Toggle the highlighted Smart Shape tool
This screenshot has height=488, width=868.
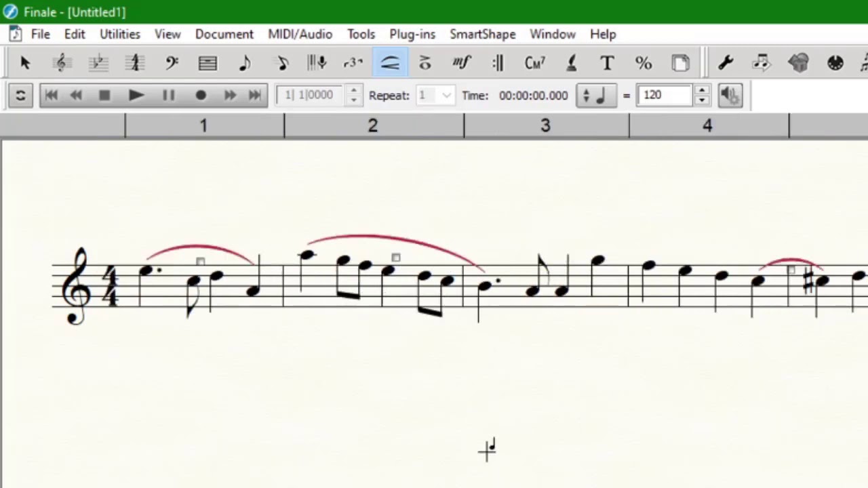click(390, 63)
